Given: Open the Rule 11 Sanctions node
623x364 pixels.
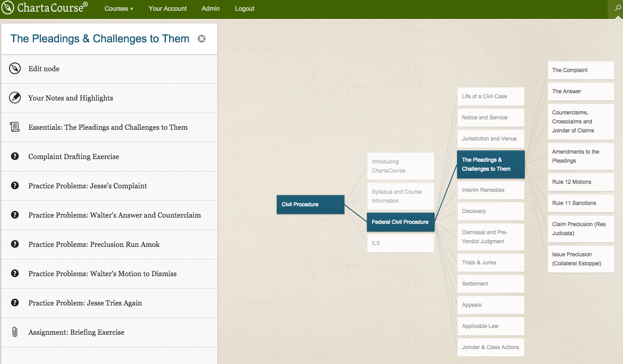Looking at the screenshot, I should [x=581, y=203].
